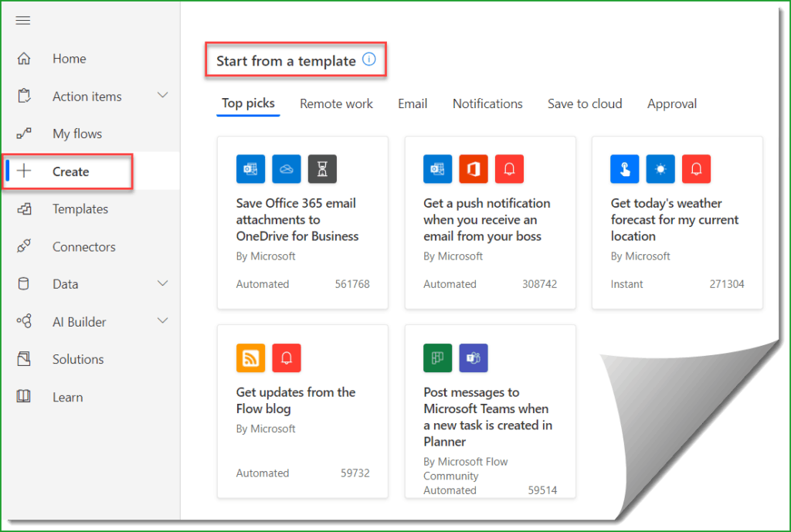Expand the Data section in the sidebar
791x532 pixels.
[x=162, y=284]
